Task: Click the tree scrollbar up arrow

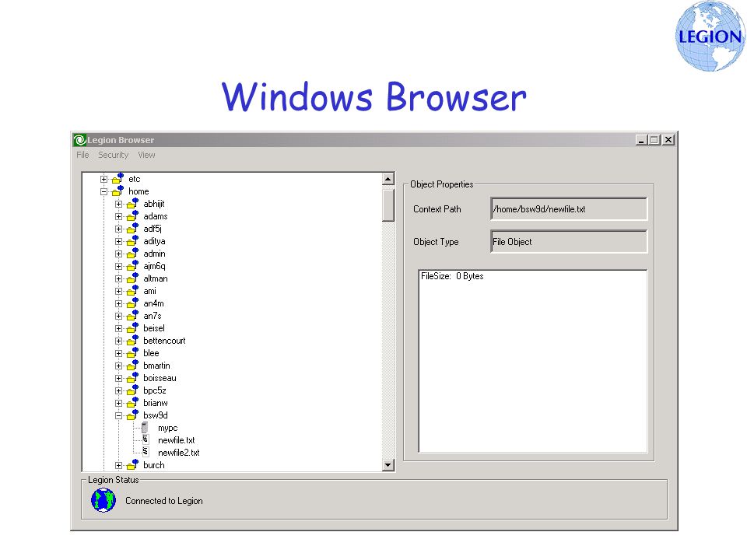Action: 388,179
